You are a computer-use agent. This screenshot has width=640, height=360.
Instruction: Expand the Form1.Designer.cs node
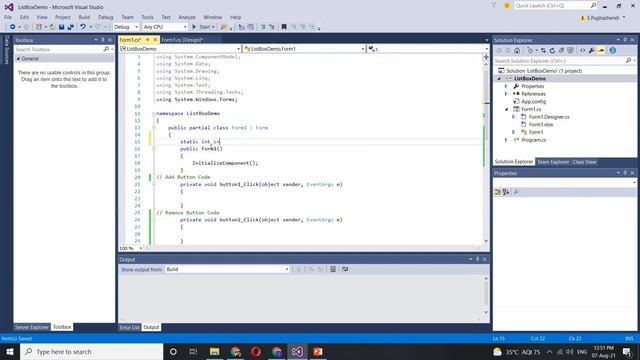coord(514,117)
